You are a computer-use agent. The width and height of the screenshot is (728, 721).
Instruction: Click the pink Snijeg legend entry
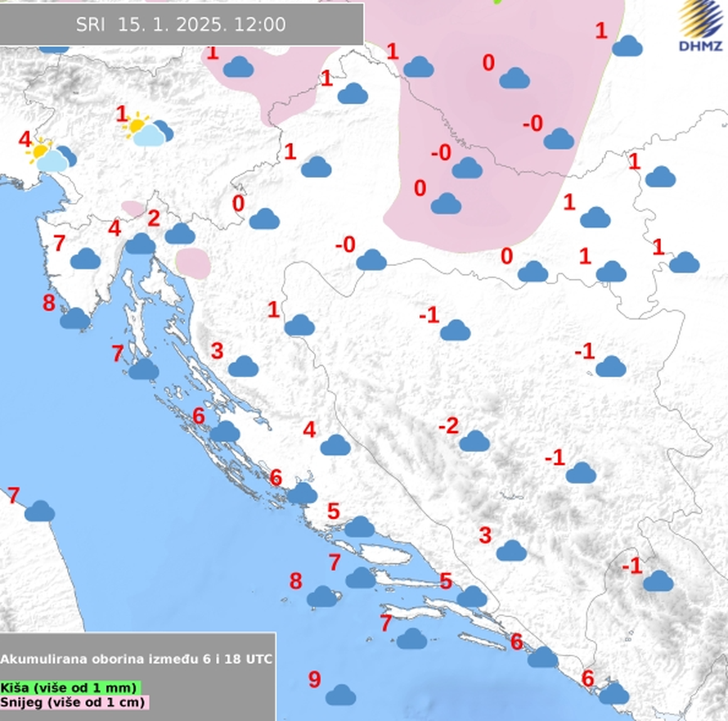[x=75, y=701]
